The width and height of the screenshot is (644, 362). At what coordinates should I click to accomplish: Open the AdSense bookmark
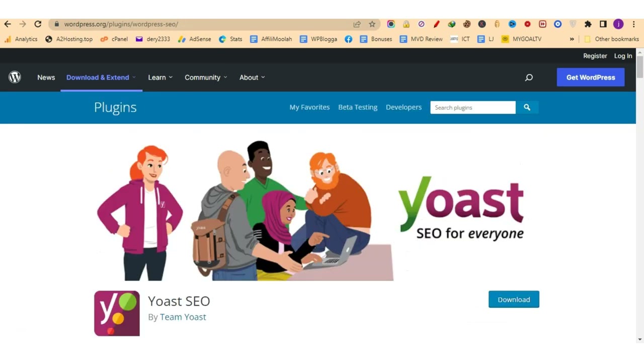pos(195,39)
